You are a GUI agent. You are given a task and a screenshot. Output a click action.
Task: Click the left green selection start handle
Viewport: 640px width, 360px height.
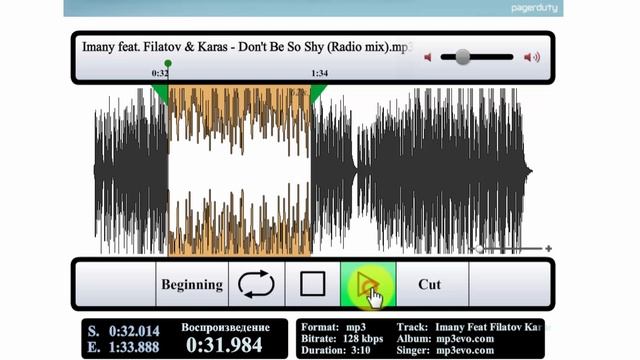tap(161, 94)
